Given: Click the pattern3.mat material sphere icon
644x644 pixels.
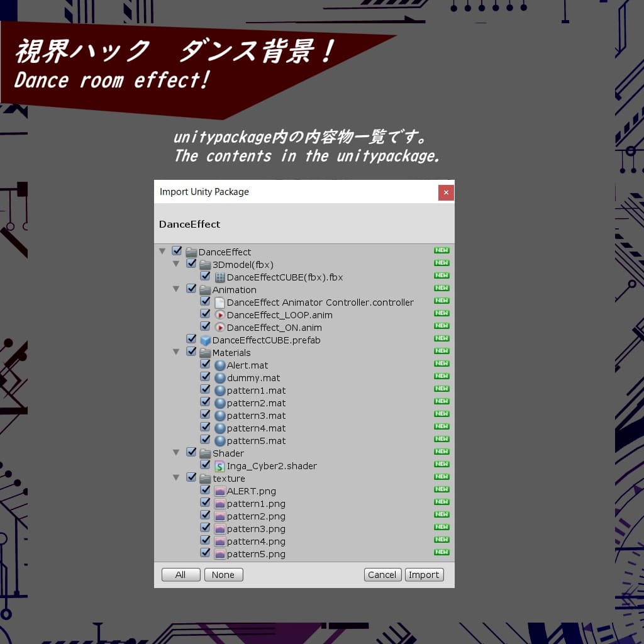Looking at the screenshot, I should coord(219,416).
